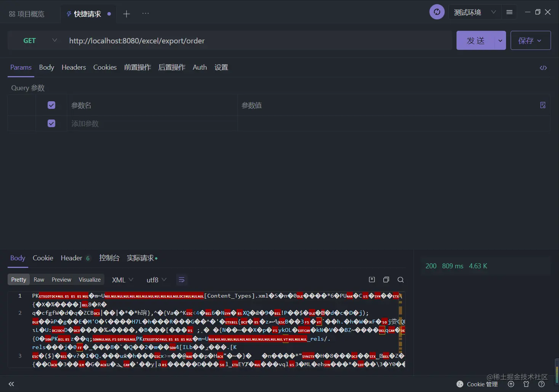Switch to the Raw response view
The image size is (559, 392).
tap(39, 279)
